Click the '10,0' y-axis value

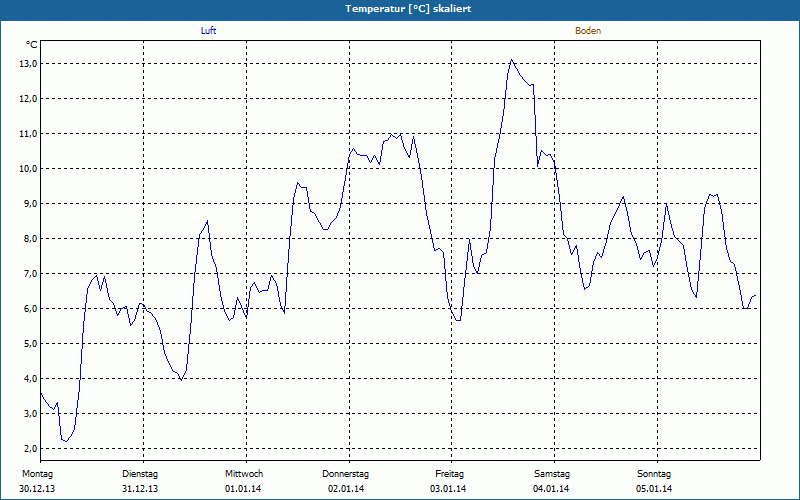[28, 169]
